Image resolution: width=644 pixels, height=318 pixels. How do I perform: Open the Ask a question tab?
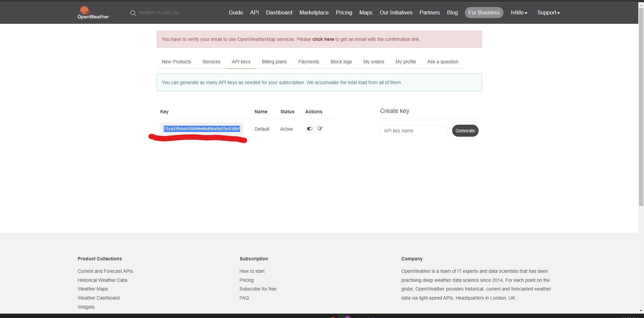[x=442, y=62]
